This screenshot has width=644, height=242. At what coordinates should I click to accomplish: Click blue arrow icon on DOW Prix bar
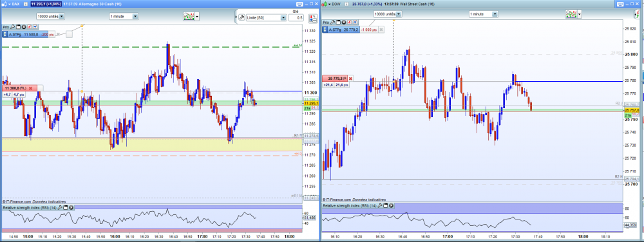point(355,22)
